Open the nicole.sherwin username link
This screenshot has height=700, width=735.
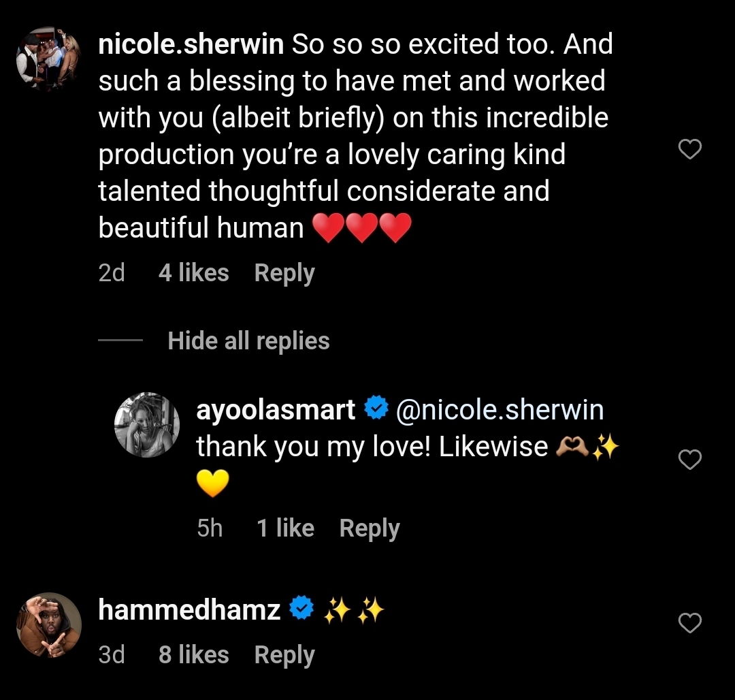[x=191, y=45]
